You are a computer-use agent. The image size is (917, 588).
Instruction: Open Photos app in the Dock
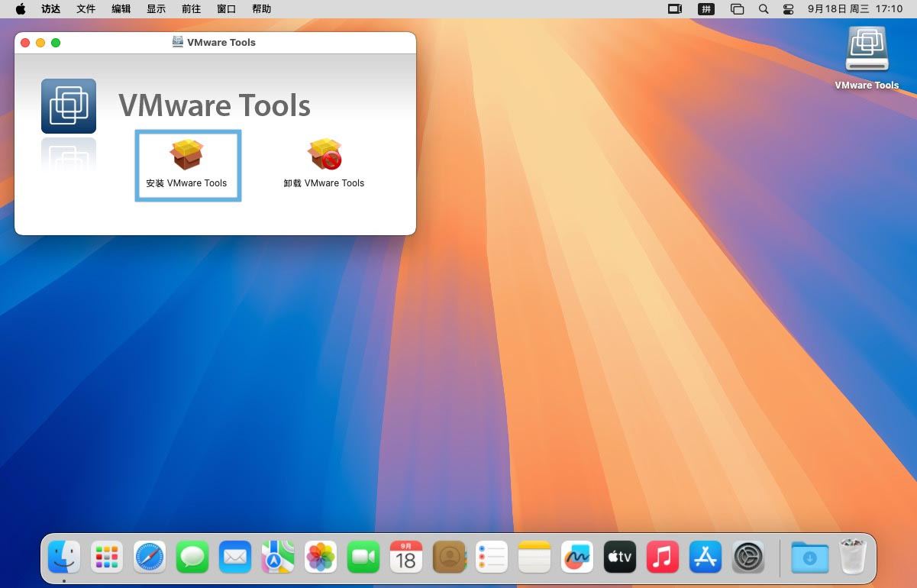pos(321,557)
